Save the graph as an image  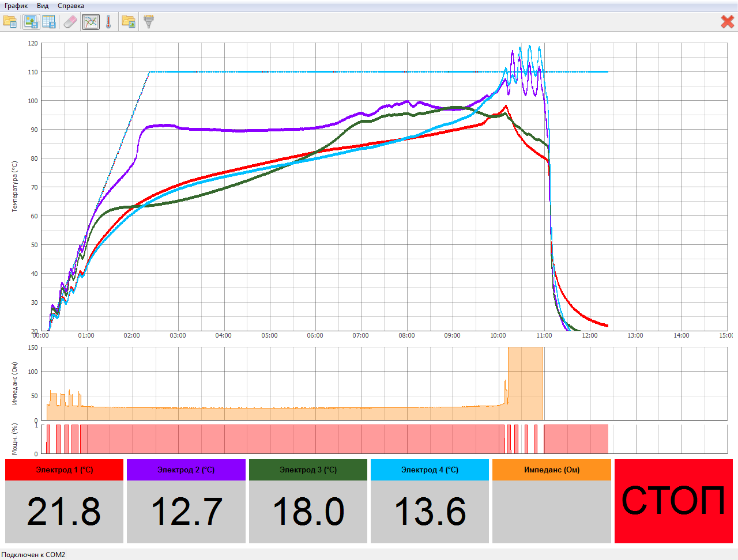[31, 22]
